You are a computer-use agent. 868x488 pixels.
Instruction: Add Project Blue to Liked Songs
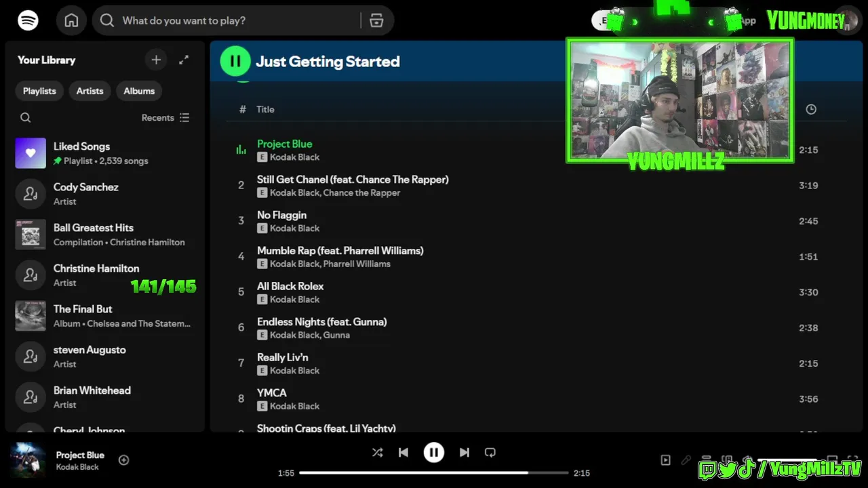(x=123, y=460)
